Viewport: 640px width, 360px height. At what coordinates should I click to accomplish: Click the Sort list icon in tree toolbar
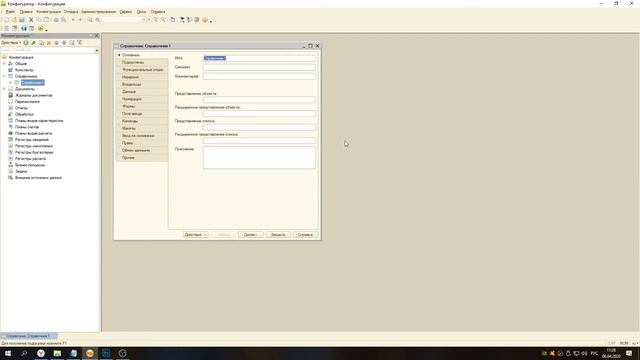72,43
